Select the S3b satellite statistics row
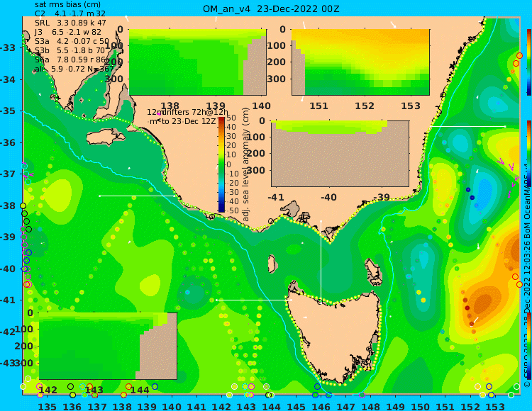The width and height of the screenshot is (532, 411). (x=70, y=50)
